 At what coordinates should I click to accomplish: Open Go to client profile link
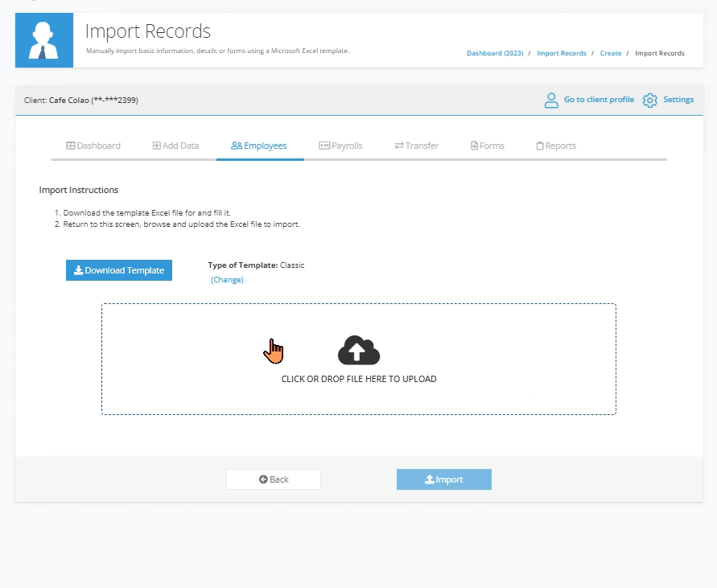[599, 100]
